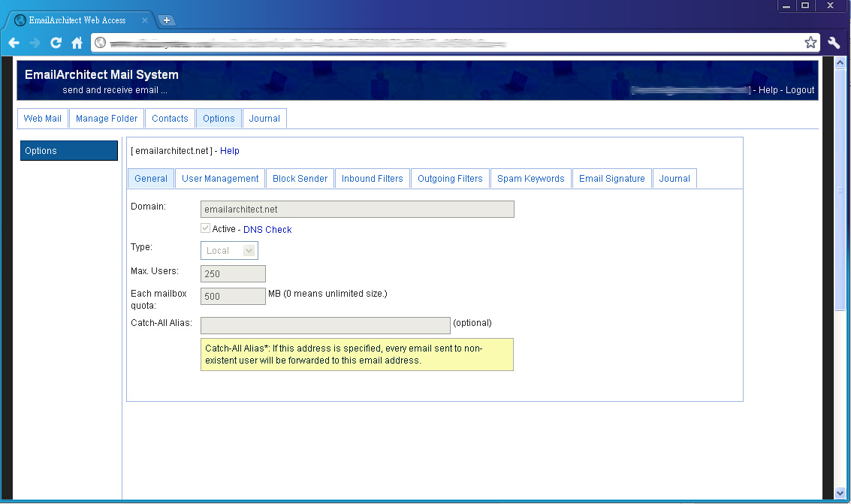Viewport: 851px width, 504px height.
Task: Open a new browser tab
Action: (x=167, y=20)
